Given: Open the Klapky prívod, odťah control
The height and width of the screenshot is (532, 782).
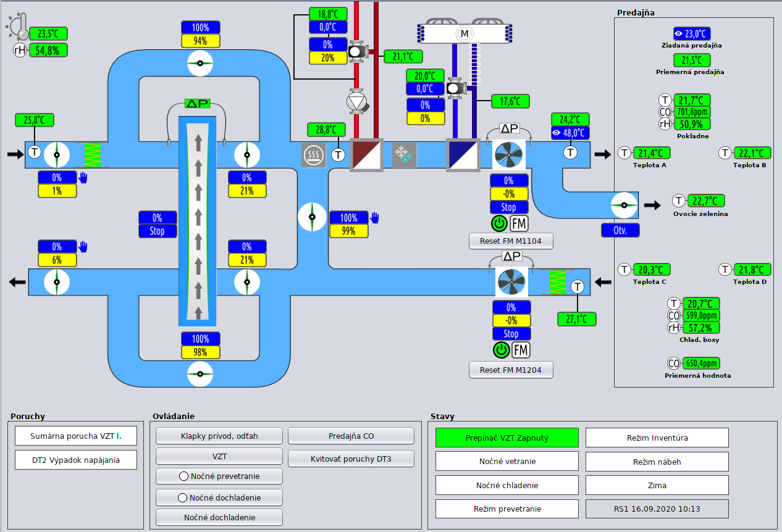Looking at the screenshot, I should pos(219,436).
